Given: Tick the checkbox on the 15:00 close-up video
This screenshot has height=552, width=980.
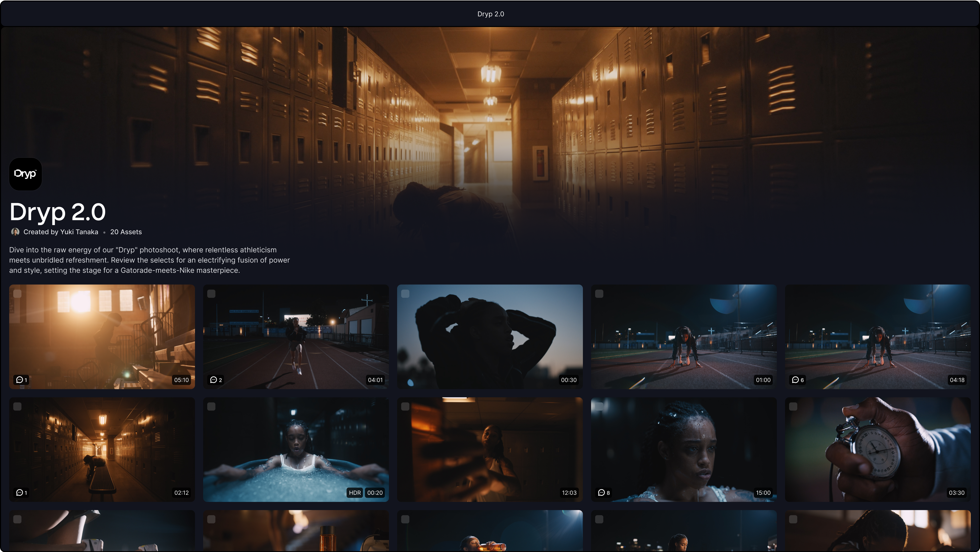Looking at the screenshot, I should 599,407.
